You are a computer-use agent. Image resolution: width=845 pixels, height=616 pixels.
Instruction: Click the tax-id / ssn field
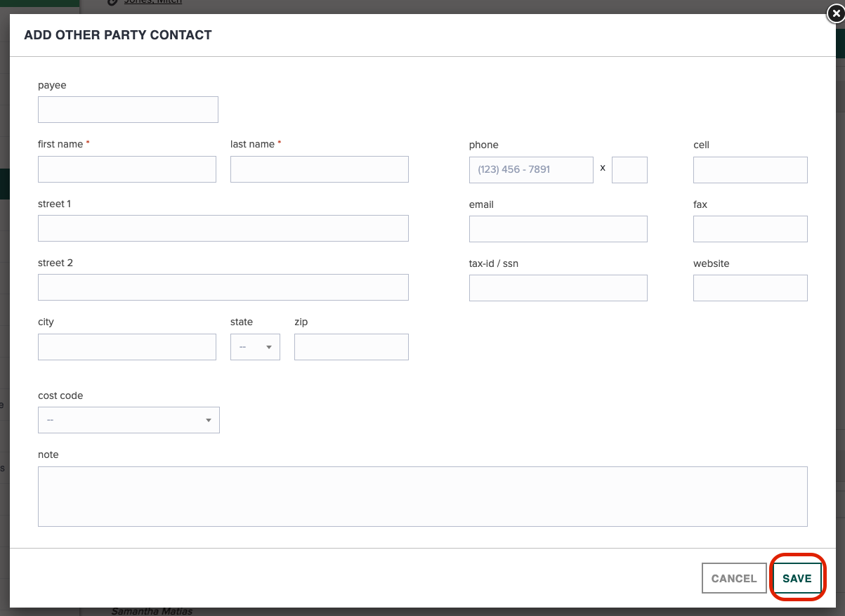[558, 288]
